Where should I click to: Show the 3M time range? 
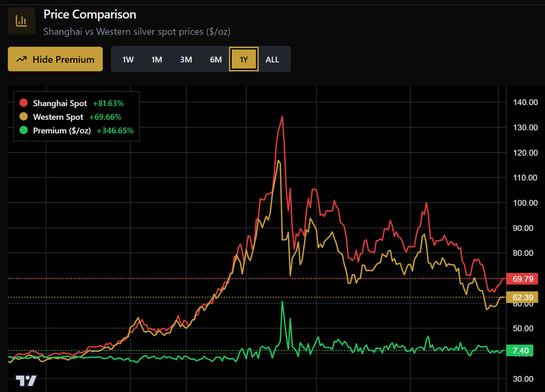point(186,60)
